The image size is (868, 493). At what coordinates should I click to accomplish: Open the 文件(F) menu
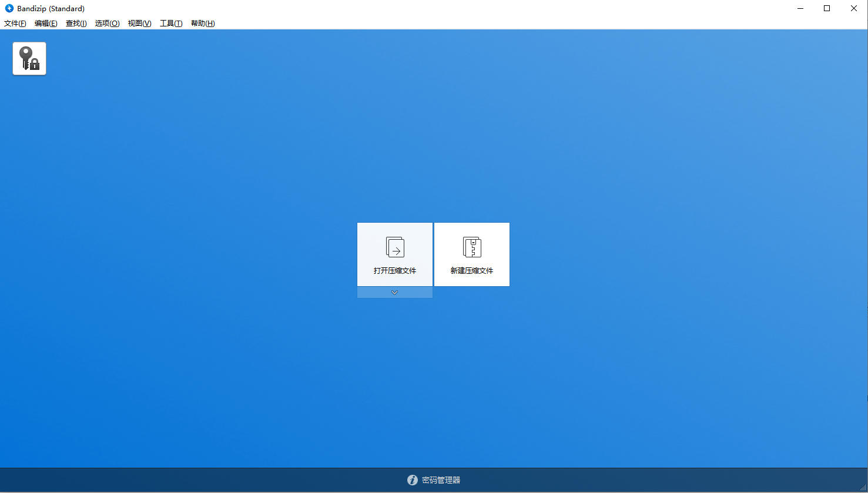(x=15, y=24)
